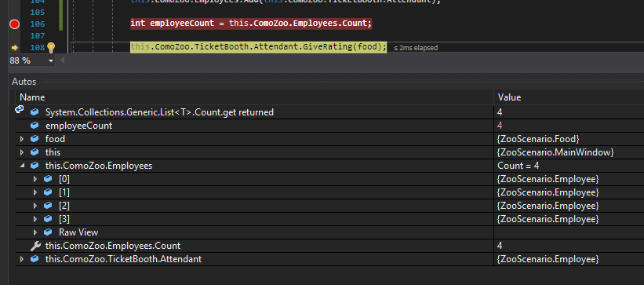Expand the this variable node
644x285 pixels.
coord(22,152)
